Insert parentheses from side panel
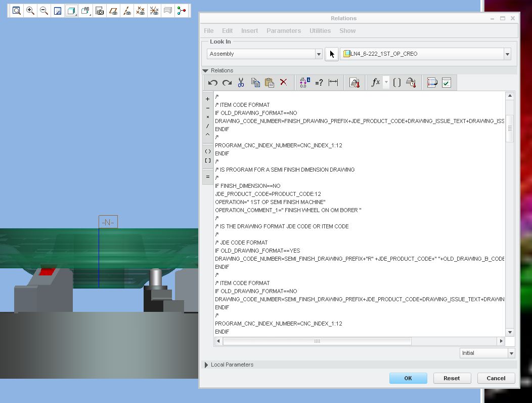 (x=208, y=151)
